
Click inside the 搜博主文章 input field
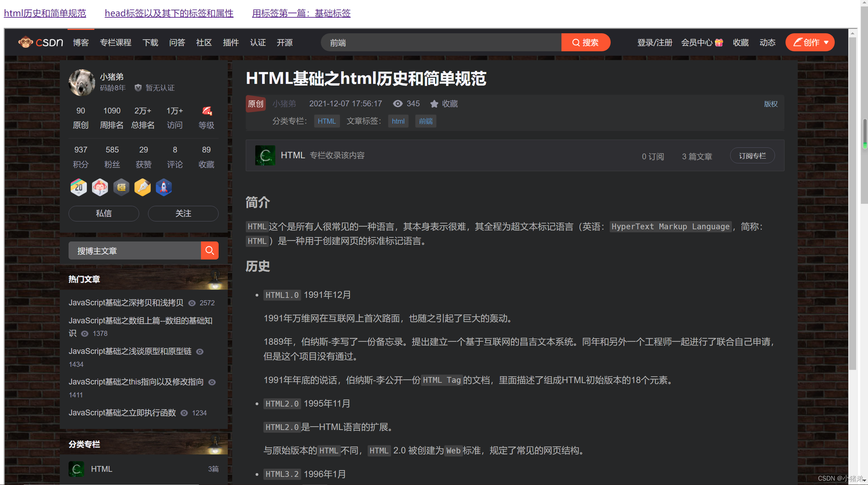point(134,251)
